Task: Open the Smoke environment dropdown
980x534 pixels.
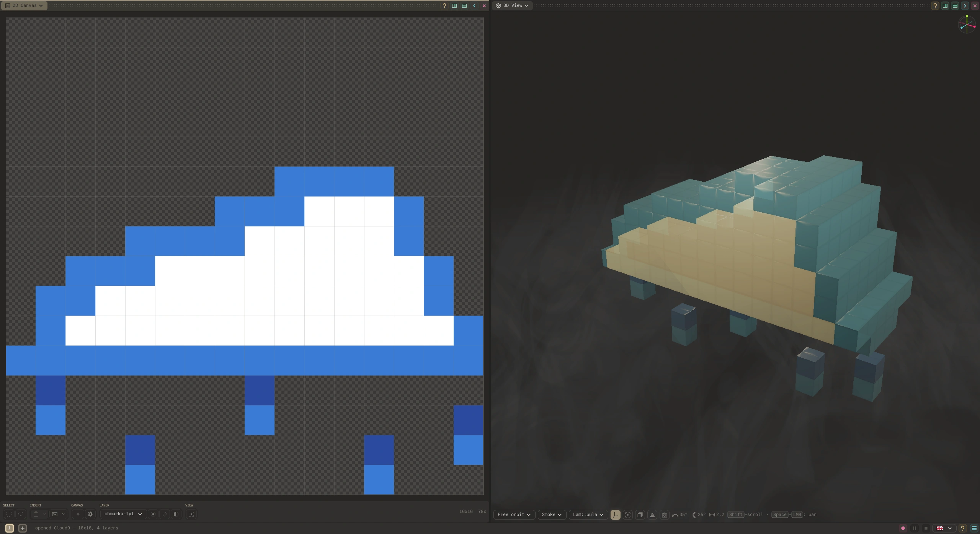Action: pyautogui.click(x=552, y=515)
